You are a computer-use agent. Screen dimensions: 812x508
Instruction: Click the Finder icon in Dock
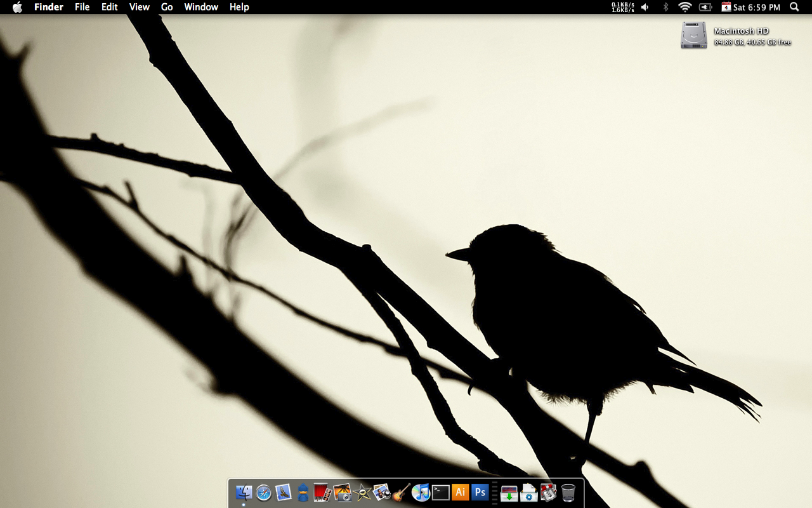(244, 493)
